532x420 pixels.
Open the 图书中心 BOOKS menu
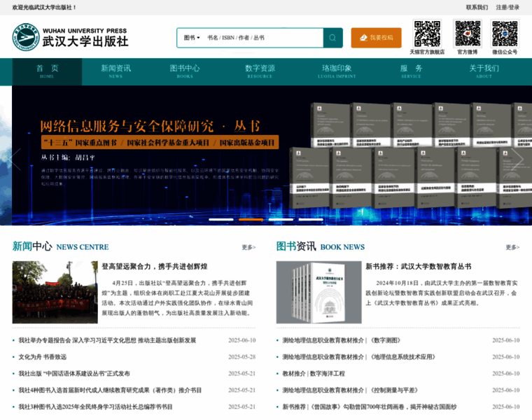tap(185, 71)
